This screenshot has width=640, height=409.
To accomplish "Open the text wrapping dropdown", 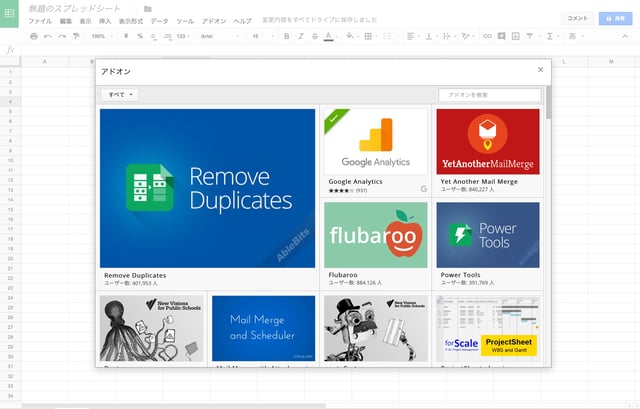I will [x=449, y=36].
